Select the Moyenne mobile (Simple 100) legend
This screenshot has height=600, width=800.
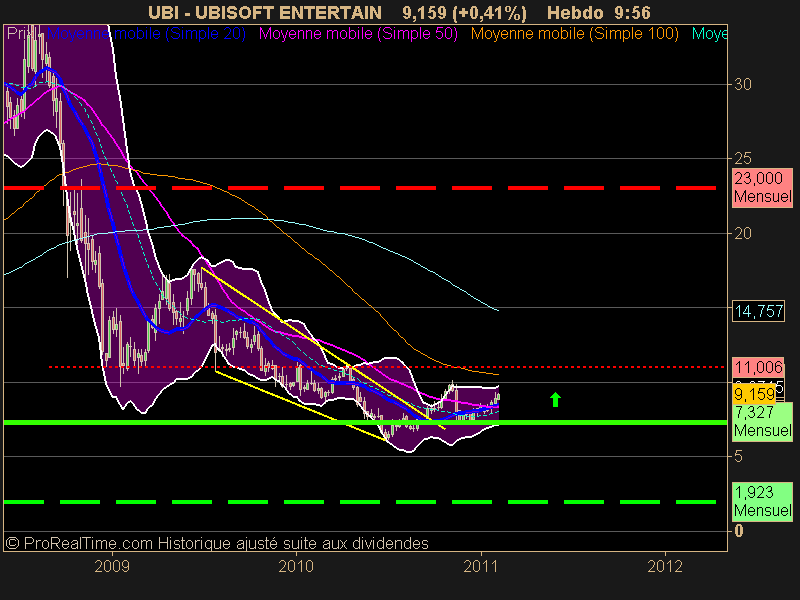point(574,34)
